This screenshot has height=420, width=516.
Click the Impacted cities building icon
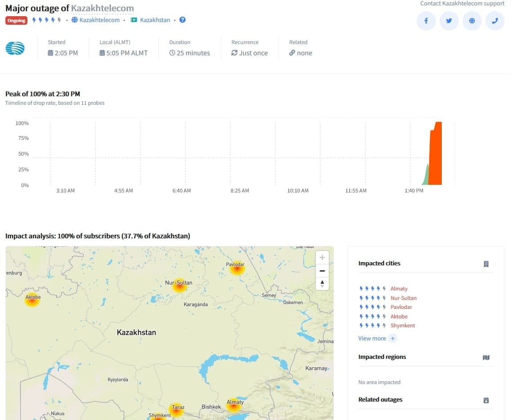point(486,264)
